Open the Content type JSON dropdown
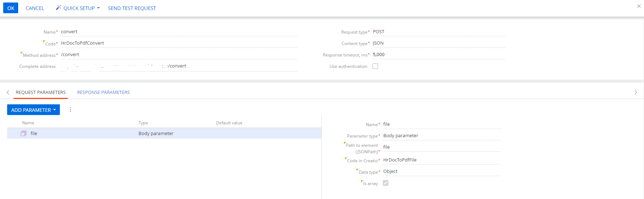The width and height of the screenshot is (644, 199). tap(438, 43)
